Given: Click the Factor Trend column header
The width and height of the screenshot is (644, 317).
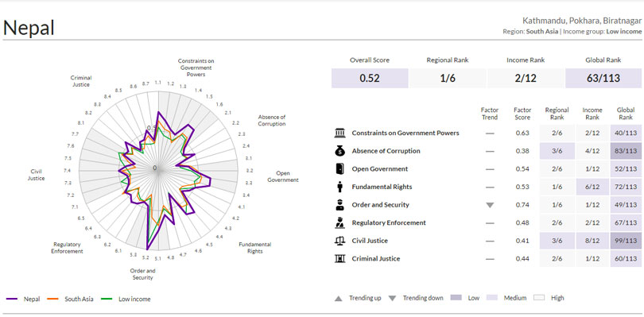Looking at the screenshot, I should tap(490, 114).
